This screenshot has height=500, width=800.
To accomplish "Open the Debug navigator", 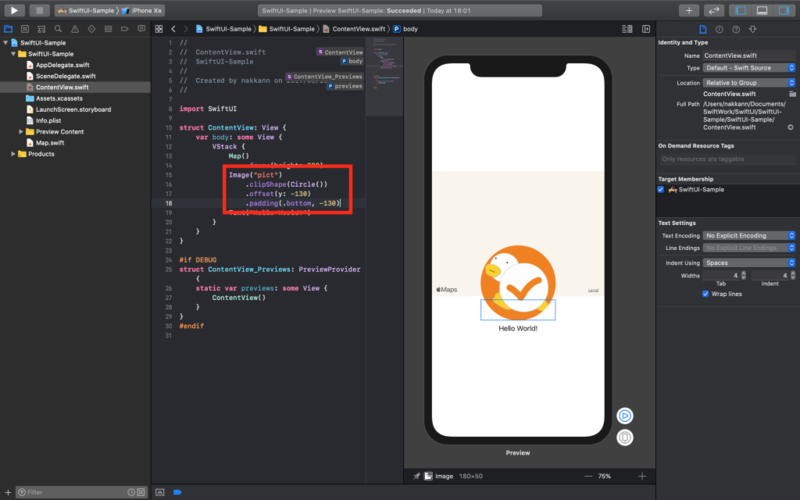I will [x=108, y=29].
